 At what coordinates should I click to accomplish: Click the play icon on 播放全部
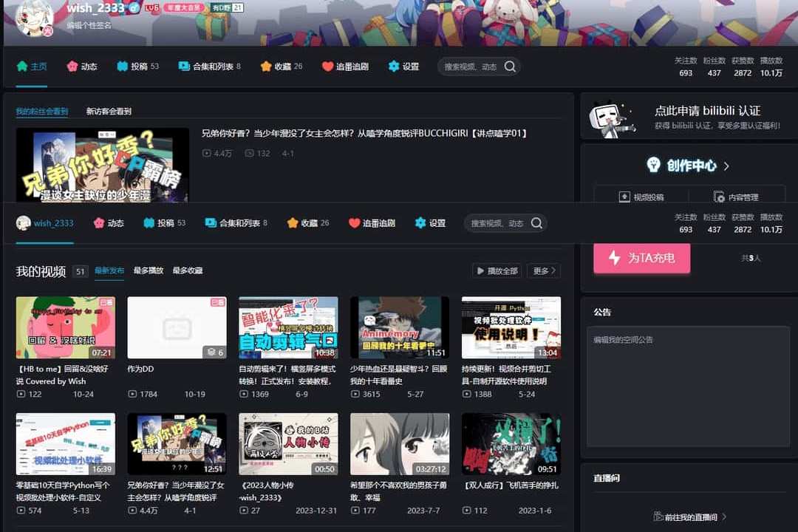(x=481, y=271)
